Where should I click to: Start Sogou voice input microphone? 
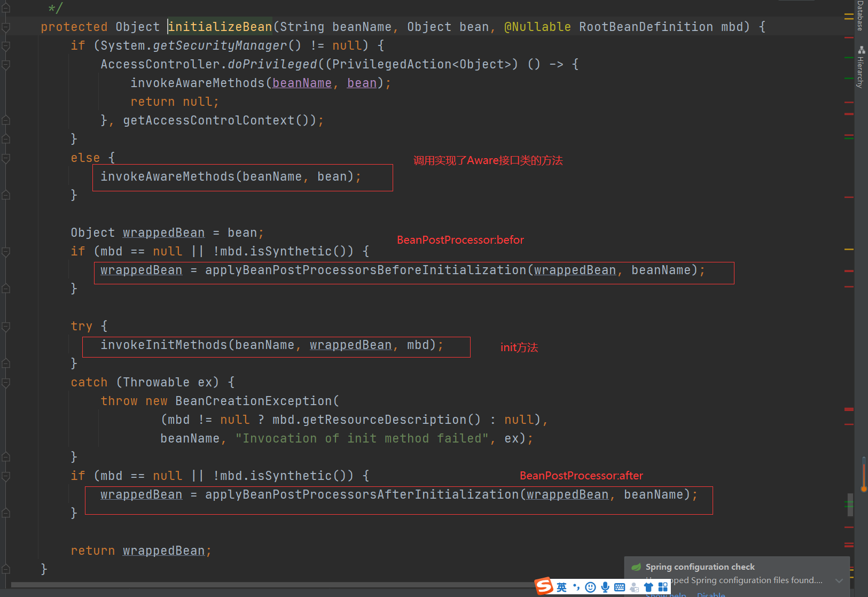pyautogui.click(x=605, y=587)
